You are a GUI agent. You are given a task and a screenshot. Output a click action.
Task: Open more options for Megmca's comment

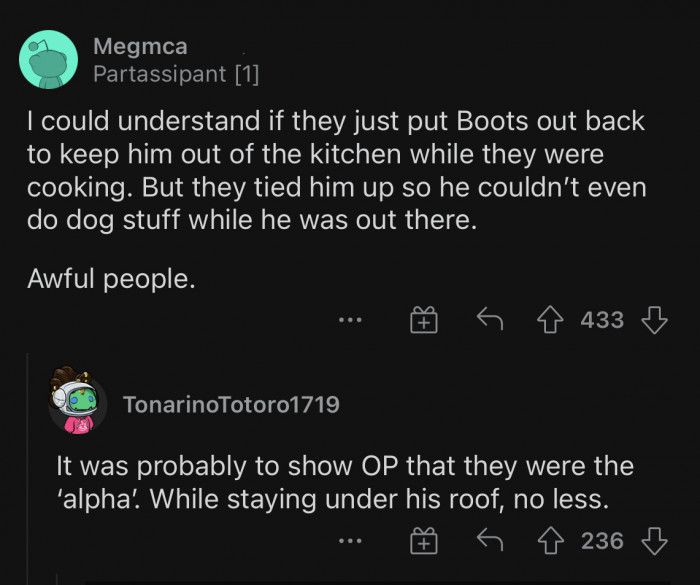tap(349, 321)
